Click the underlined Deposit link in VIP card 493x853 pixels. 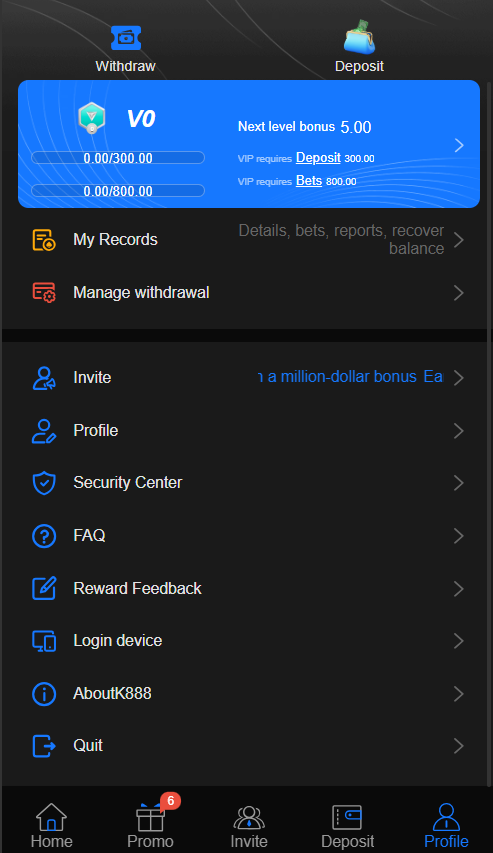point(318,158)
